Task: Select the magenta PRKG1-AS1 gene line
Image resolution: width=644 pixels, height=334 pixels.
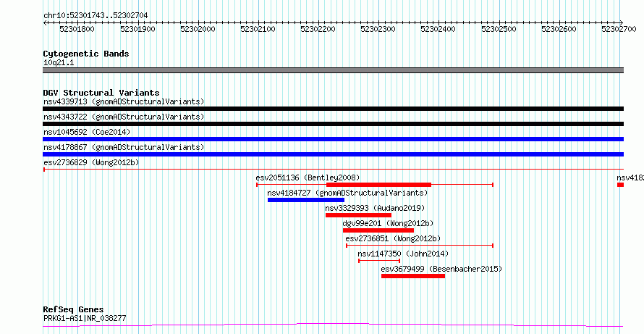Action: 333,325
